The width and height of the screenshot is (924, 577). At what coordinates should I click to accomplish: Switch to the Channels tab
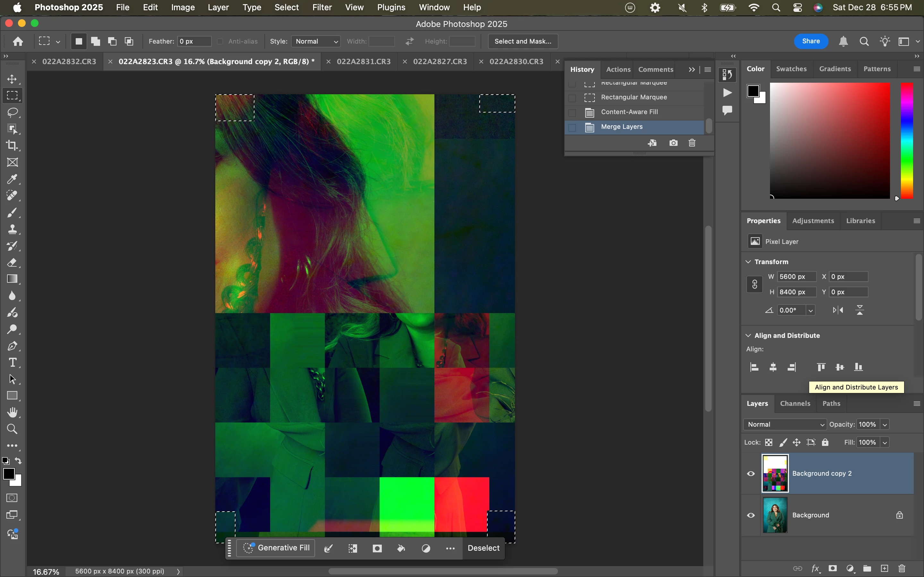[795, 403]
